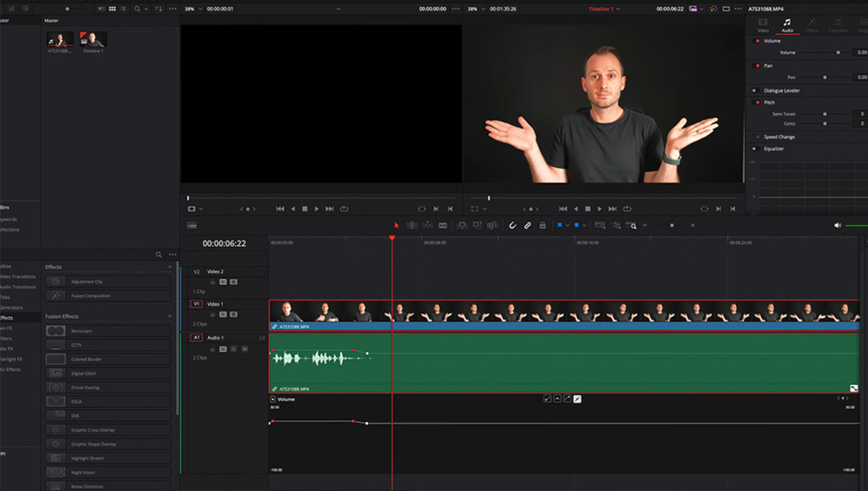Switch to the Video inspector tab
868x491 pixels.
pyautogui.click(x=762, y=25)
